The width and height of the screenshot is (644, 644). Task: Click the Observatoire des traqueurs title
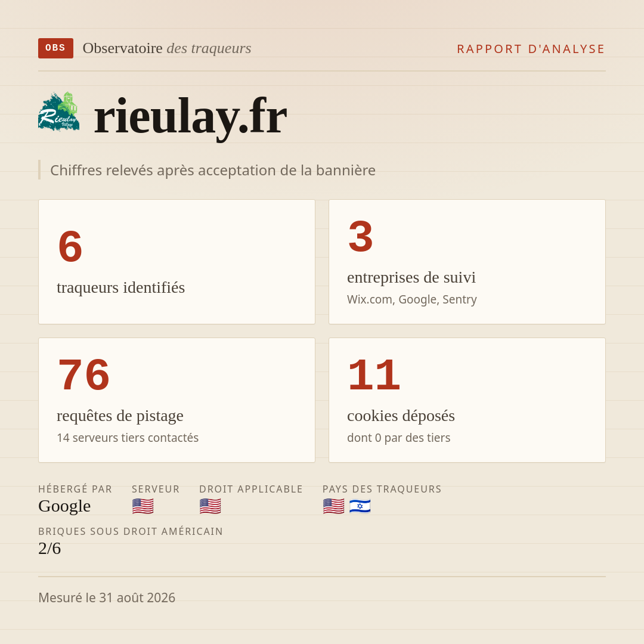coord(167,48)
